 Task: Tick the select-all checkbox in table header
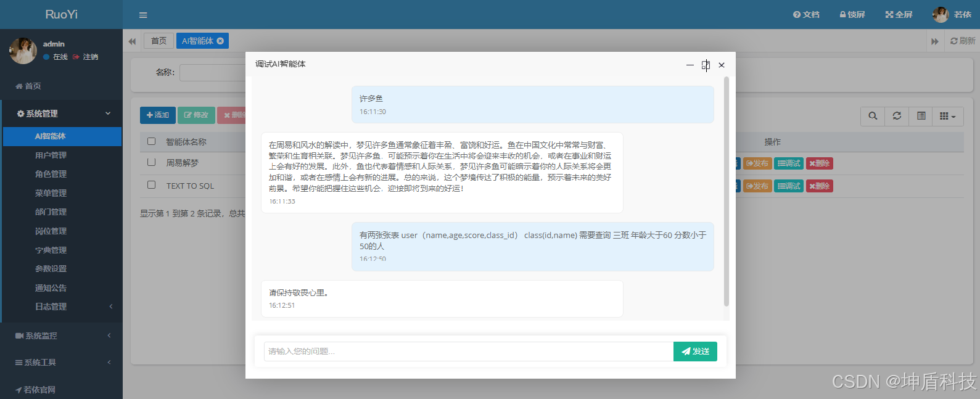(151, 141)
